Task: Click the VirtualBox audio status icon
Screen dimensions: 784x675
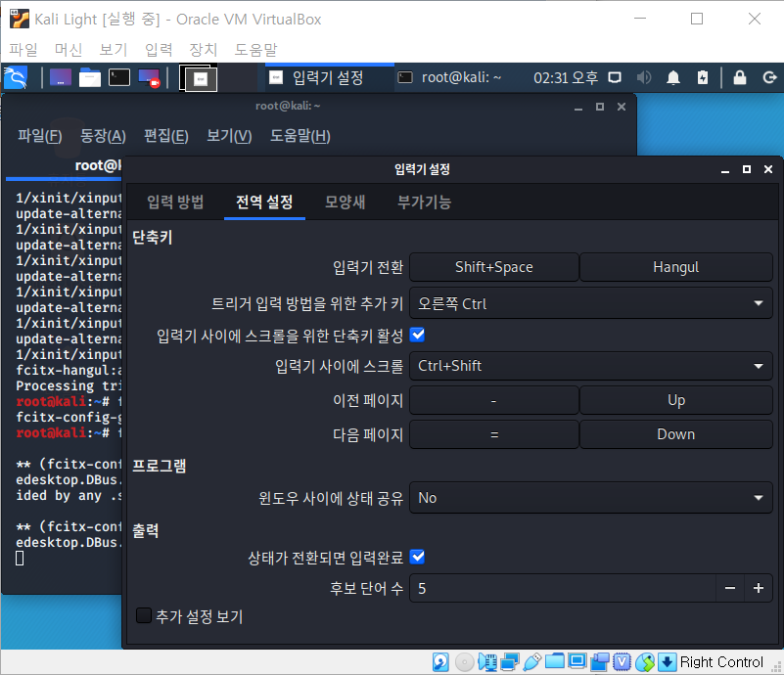Action: [x=487, y=662]
